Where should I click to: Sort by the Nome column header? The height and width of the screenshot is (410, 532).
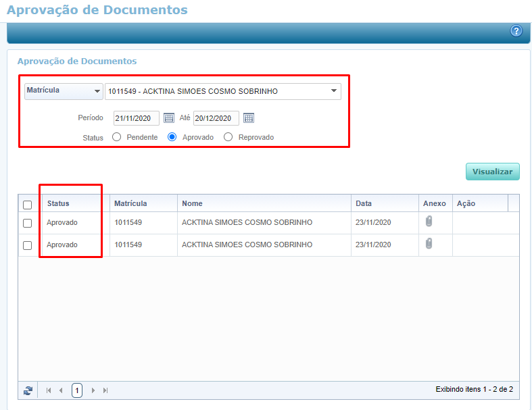tap(192, 203)
